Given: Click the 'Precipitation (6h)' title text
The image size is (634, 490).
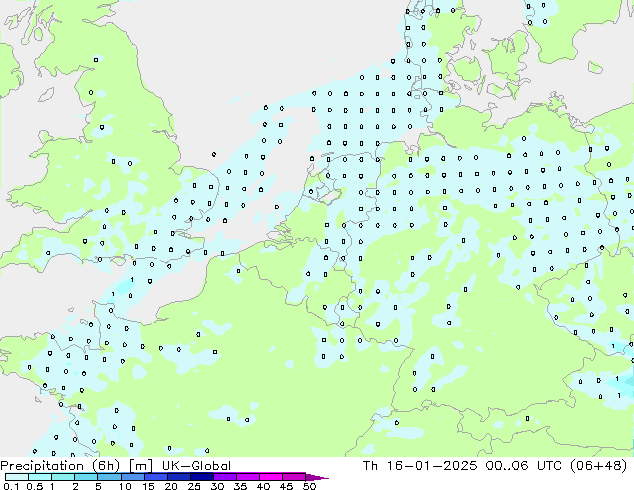Looking at the screenshot, I should (x=60, y=466).
